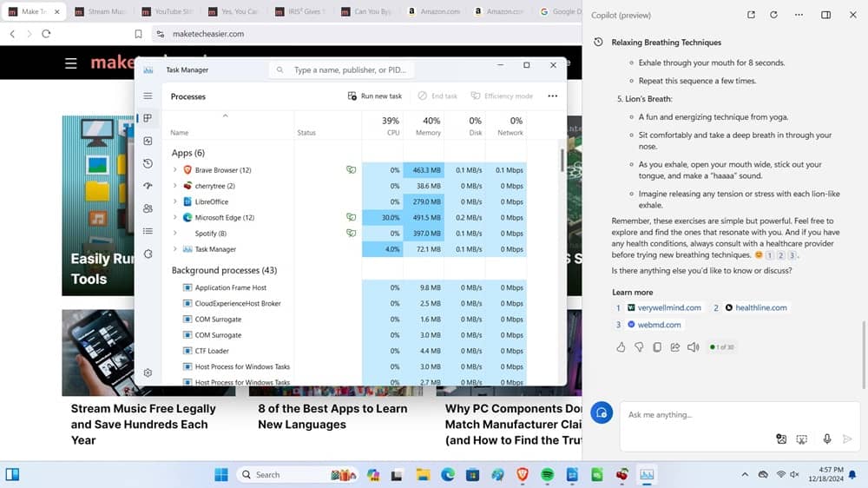
Task: Expand the Brave Browser process group
Action: coord(174,170)
